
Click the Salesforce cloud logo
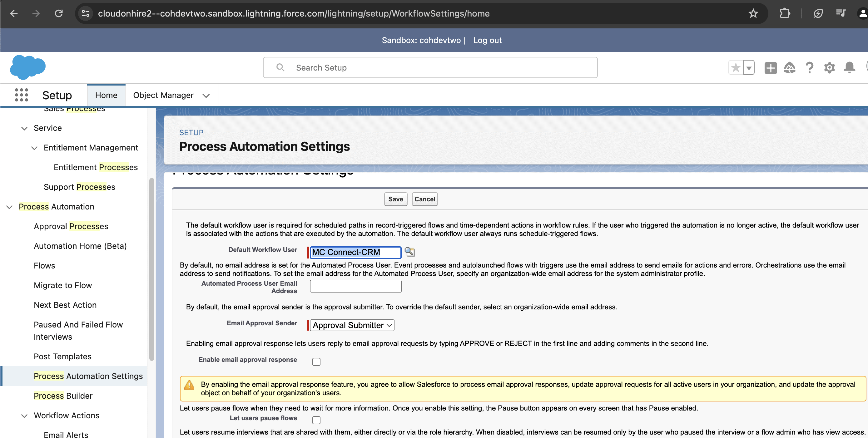(27, 67)
